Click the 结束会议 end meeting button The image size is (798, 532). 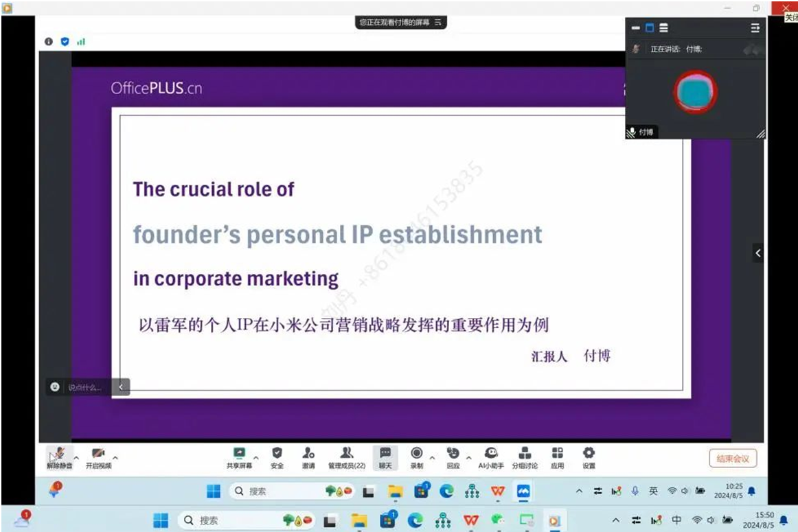click(732, 459)
